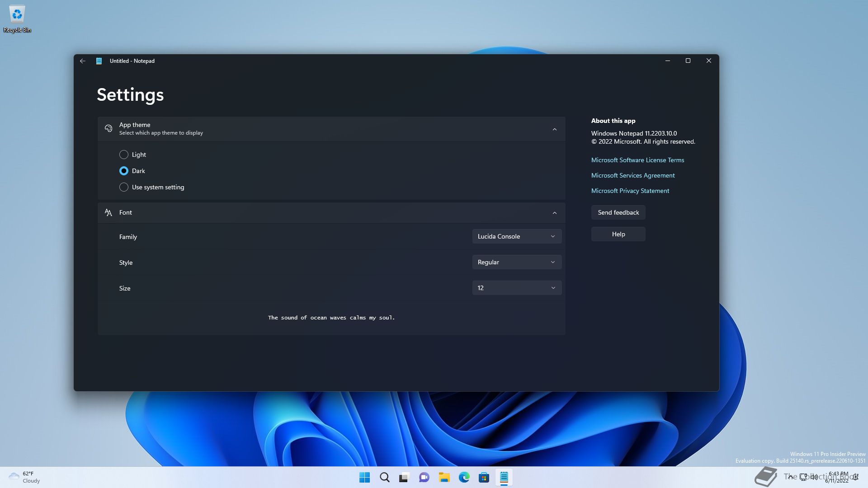Open the font Style dropdown (Regular)
The height and width of the screenshot is (488, 868).
coord(517,262)
